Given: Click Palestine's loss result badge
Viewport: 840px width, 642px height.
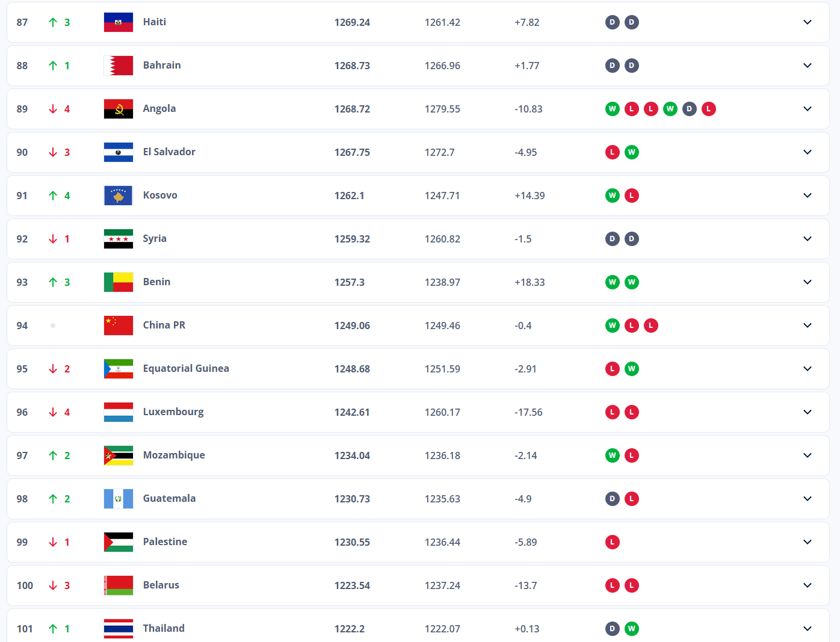Looking at the screenshot, I should 612,542.
